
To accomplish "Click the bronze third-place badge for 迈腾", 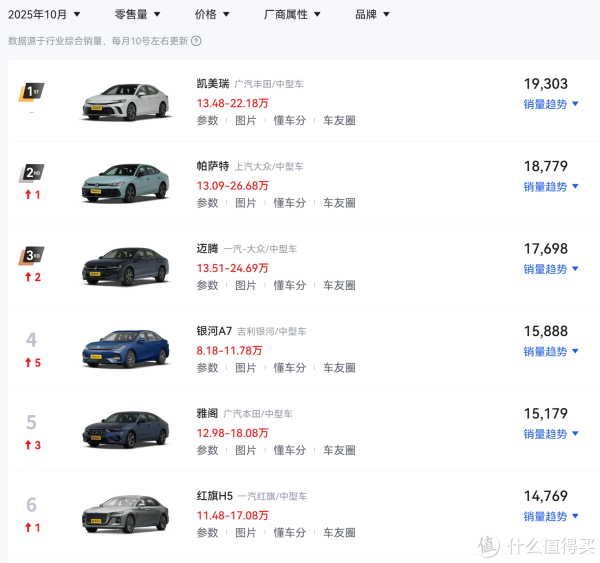I will click(31, 256).
